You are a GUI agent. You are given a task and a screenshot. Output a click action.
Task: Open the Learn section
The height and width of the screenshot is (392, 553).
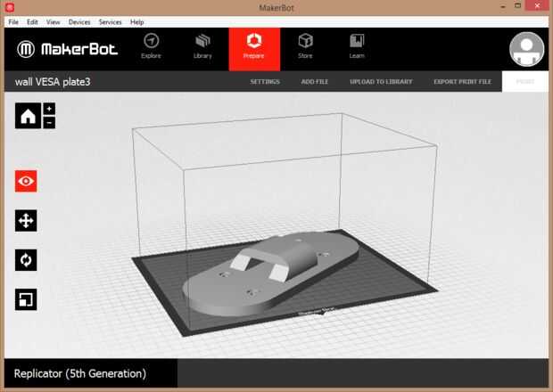(x=357, y=47)
